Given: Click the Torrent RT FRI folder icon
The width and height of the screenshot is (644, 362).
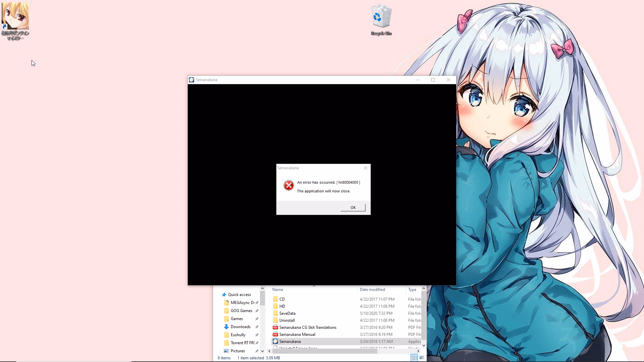Looking at the screenshot, I should (226, 343).
